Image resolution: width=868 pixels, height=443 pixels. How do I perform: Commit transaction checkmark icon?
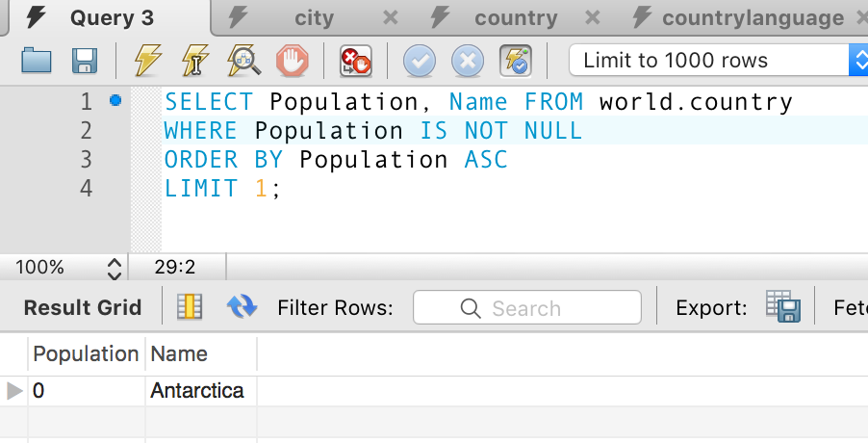[420, 61]
